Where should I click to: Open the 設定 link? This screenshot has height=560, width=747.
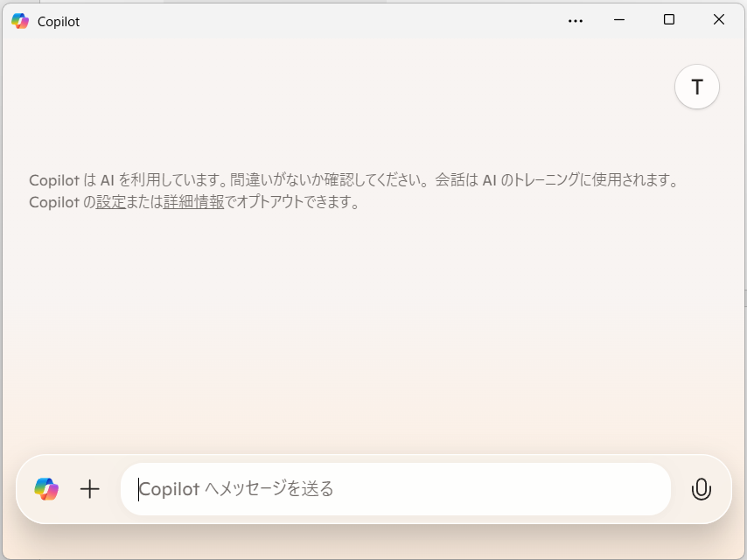[110, 202]
